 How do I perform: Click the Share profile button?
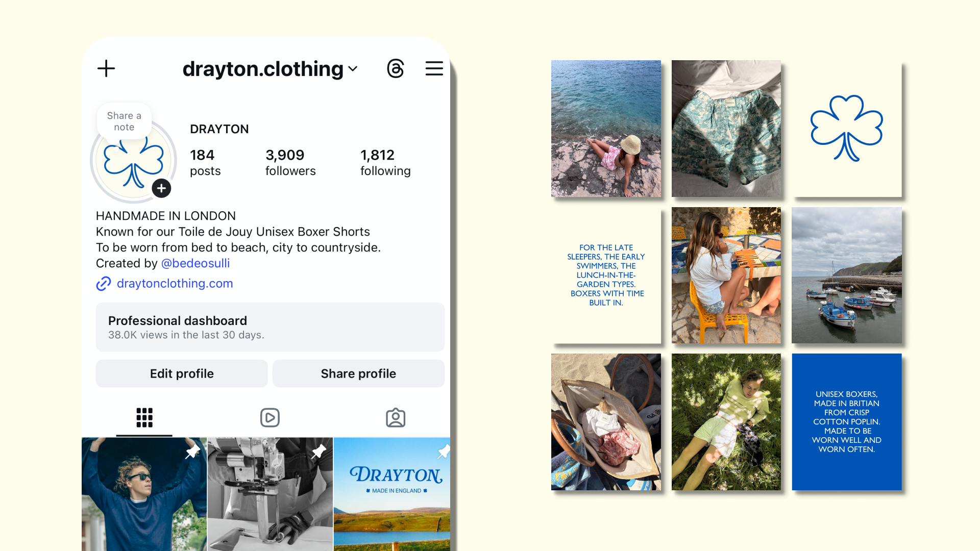pyautogui.click(x=358, y=373)
